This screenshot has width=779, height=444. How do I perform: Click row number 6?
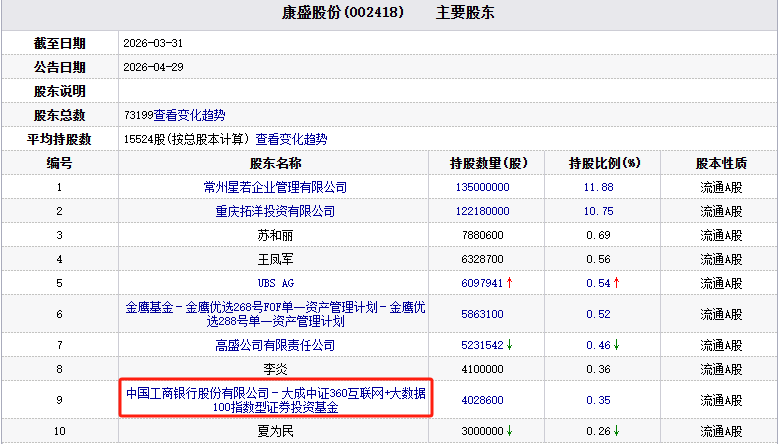coord(60,314)
